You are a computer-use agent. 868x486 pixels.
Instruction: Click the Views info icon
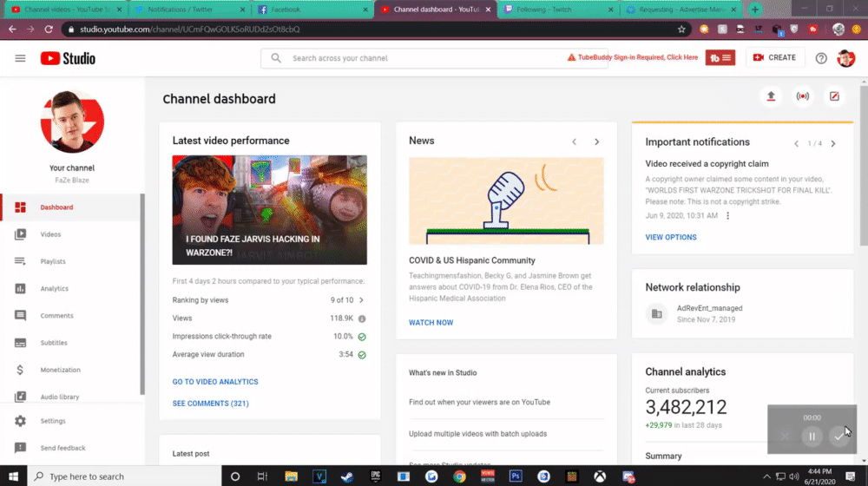[362, 319]
